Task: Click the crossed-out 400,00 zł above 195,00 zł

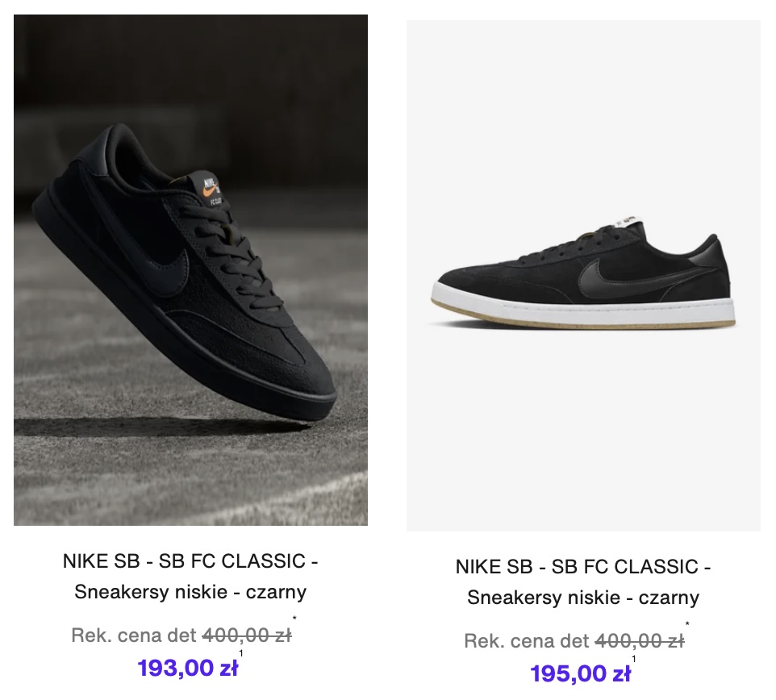Action: point(639,641)
